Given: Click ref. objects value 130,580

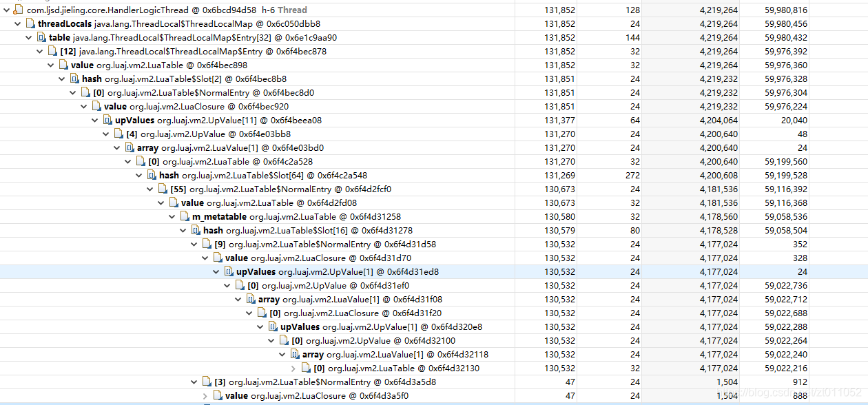Looking at the screenshot, I should pyautogui.click(x=559, y=217).
